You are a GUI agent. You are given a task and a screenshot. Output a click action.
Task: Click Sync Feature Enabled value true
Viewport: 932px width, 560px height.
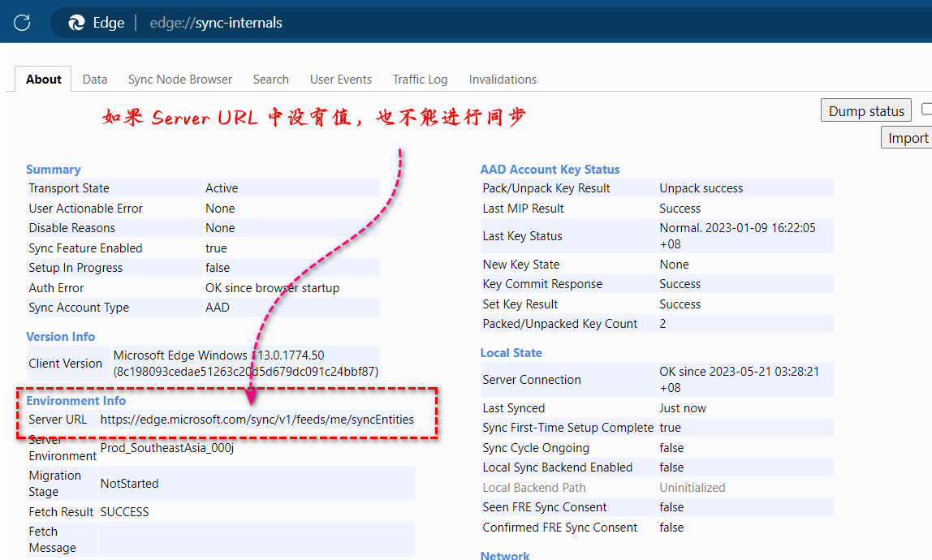216,248
